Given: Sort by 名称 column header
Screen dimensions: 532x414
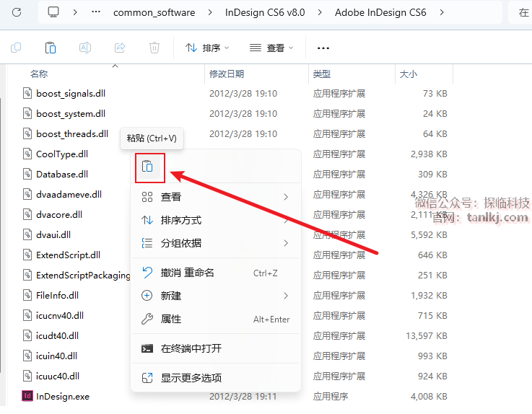Looking at the screenshot, I should click(39, 74).
